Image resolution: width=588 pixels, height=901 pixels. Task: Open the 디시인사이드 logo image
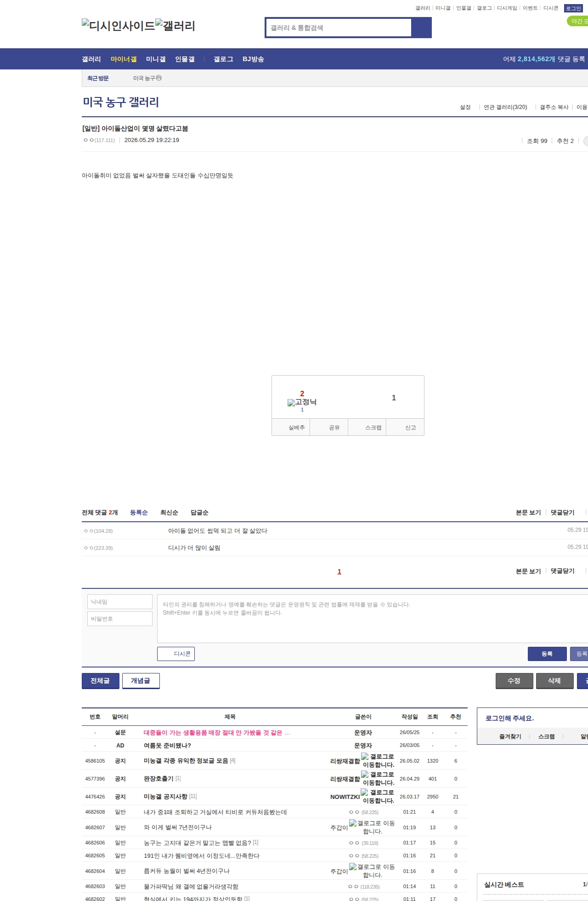click(x=119, y=25)
